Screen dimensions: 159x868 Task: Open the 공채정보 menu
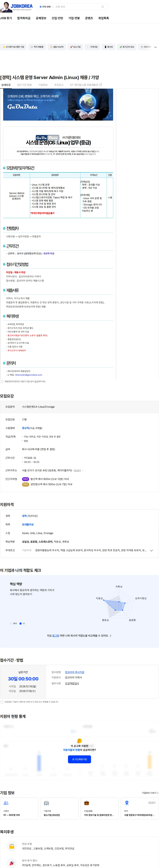[41, 18]
